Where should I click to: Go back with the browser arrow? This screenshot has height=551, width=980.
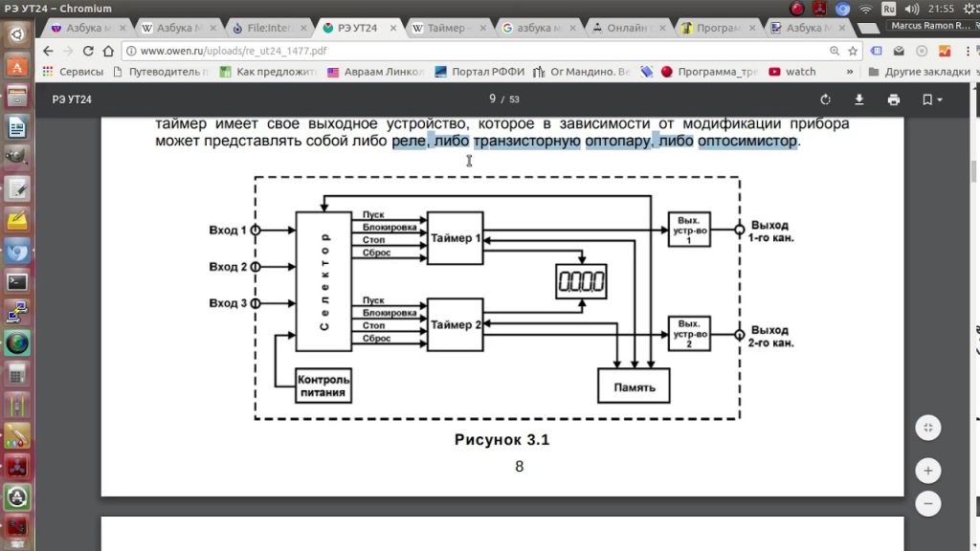coord(48,51)
